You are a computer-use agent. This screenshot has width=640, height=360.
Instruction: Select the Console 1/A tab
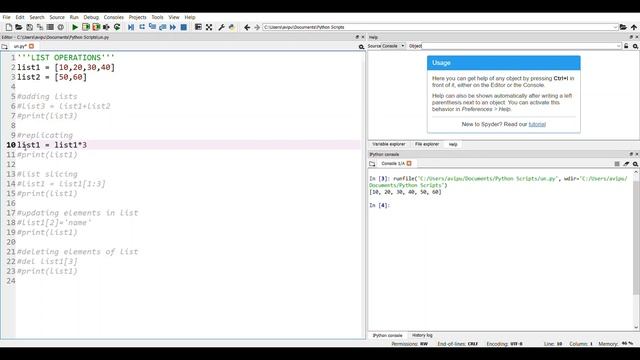(393, 164)
